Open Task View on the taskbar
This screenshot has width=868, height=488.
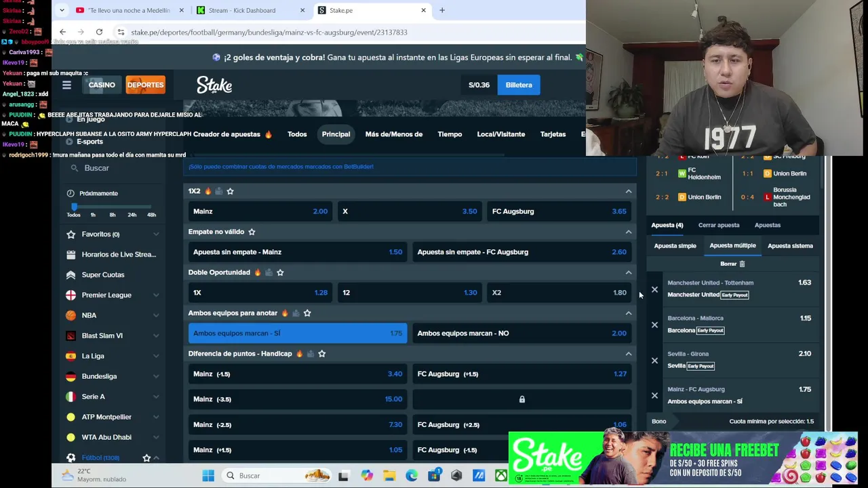click(x=344, y=476)
